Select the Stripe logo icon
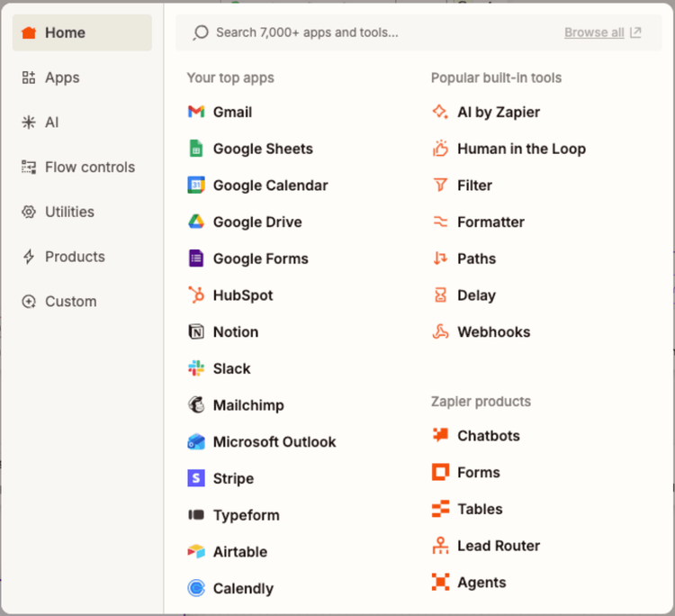Viewport: 675px width, 616px height. (196, 478)
